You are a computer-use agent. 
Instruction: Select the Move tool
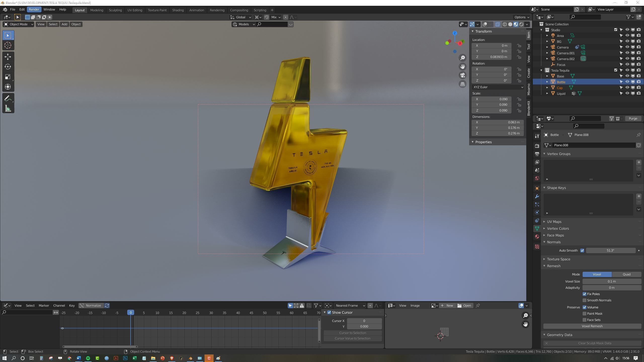click(x=8, y=57)
